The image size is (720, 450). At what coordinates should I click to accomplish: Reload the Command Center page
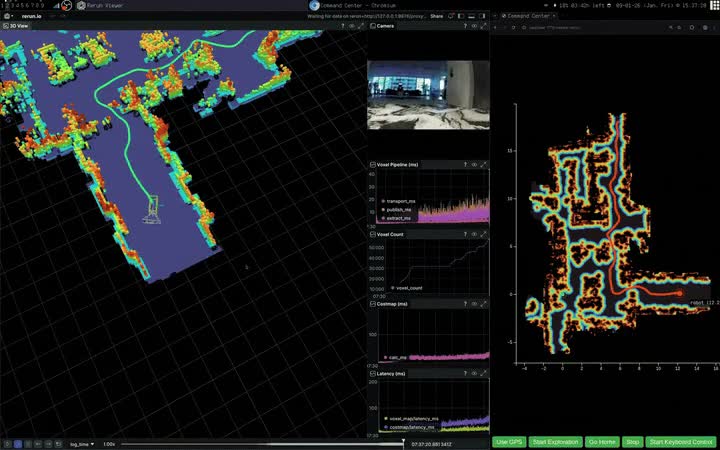[x=513, y=28]
